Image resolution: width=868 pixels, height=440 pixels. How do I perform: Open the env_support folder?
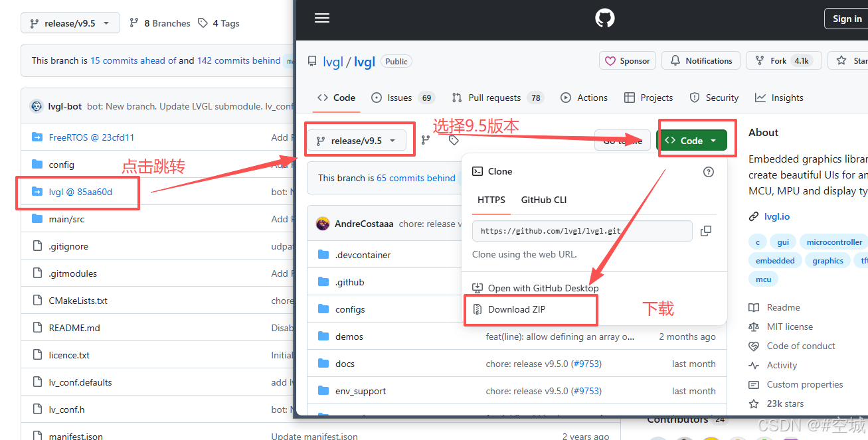click(x=361, y=391)
